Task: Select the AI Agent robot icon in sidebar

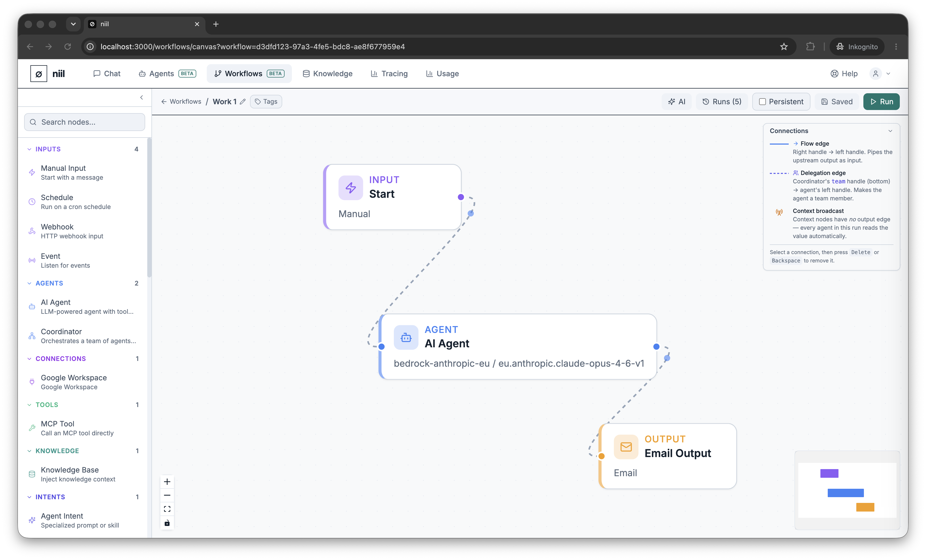Action: 32,306
